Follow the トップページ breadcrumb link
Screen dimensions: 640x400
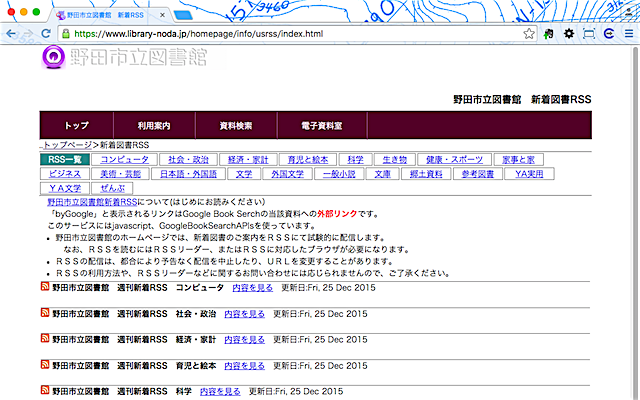point(67,145)
